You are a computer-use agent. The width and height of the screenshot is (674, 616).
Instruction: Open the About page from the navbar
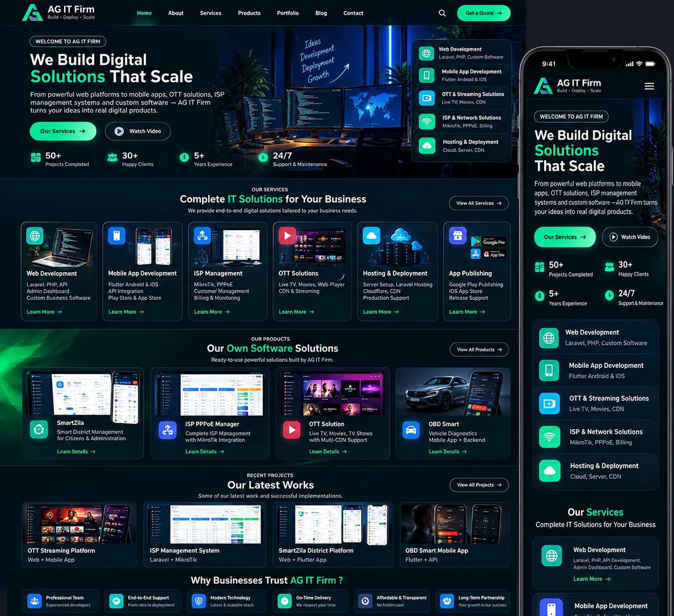point(176,13)
